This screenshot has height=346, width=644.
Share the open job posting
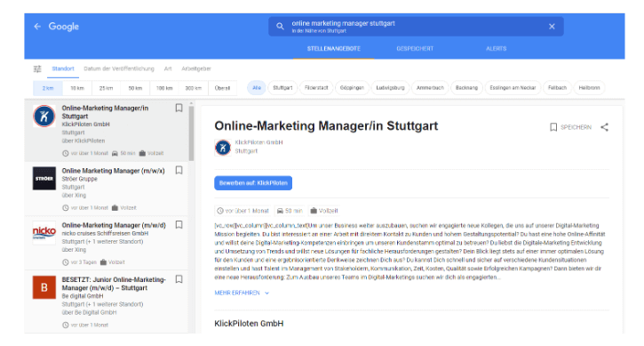pyautogui.click(x=604, y=127)
